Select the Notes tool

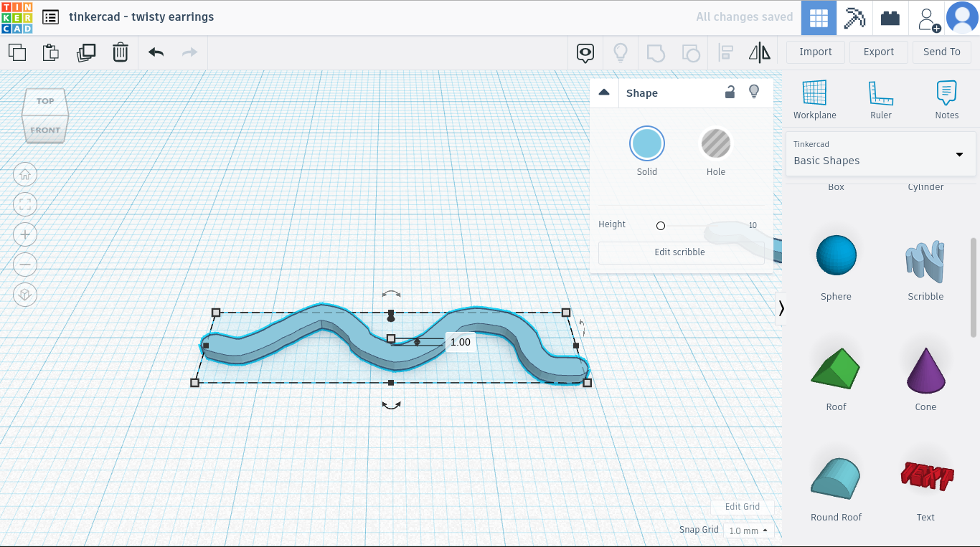point(946,100)
